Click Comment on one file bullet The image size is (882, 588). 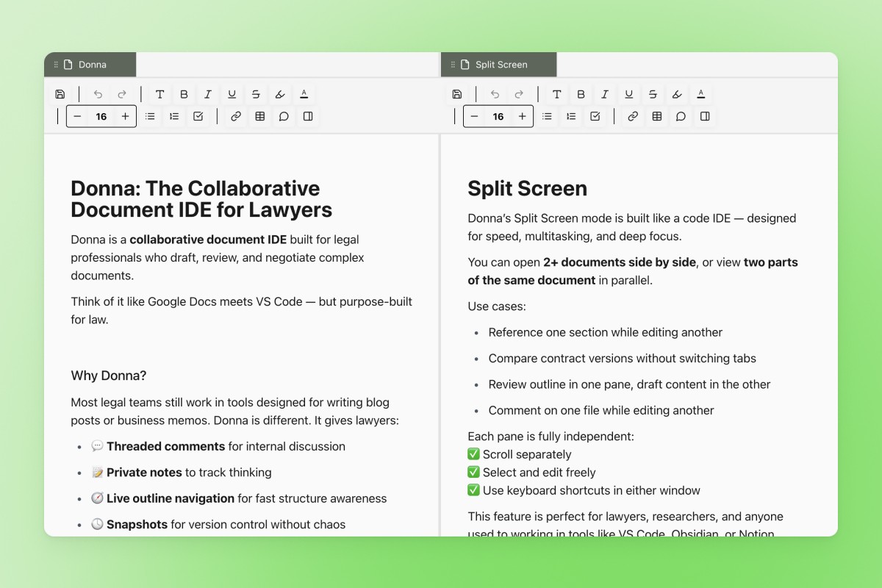point(601,410)
